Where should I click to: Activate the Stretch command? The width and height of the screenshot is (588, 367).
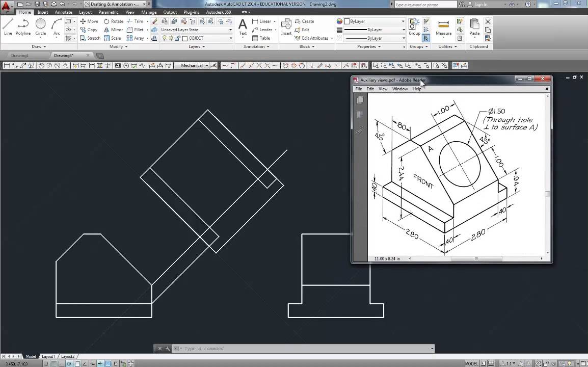point(90,38)
